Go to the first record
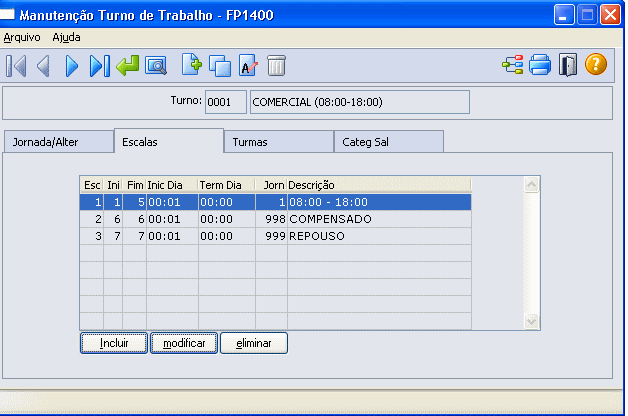The height and width of the screenshot is (416, 628). pos(16,66)
